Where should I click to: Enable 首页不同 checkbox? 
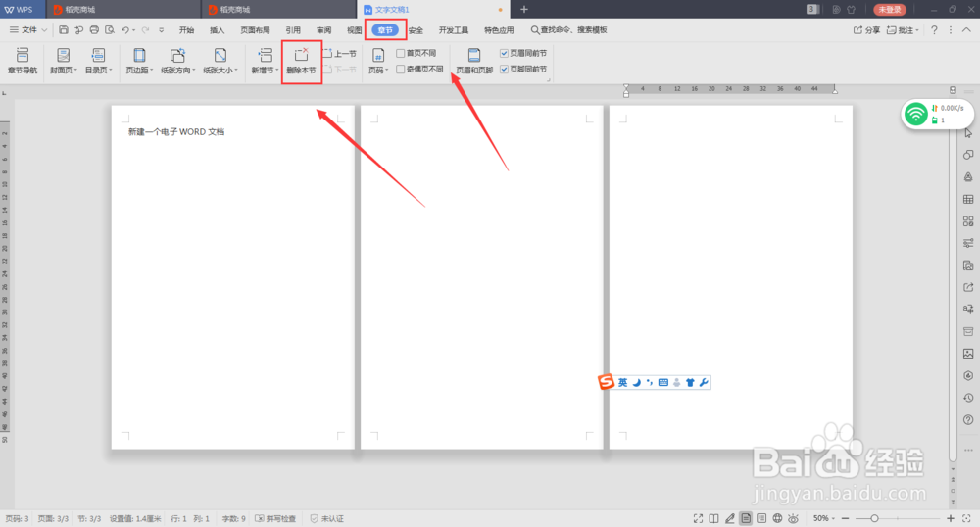[x=401, y=53]
